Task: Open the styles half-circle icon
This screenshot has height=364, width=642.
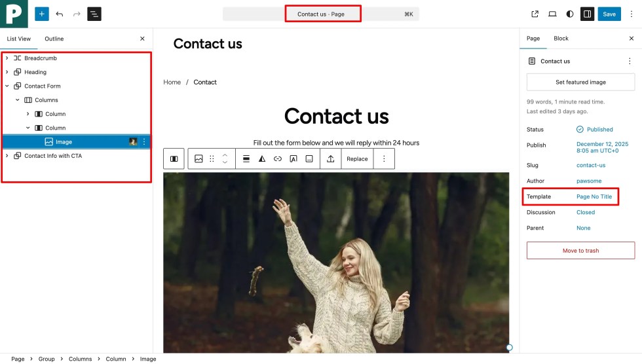Action: (x=569, y=14)
